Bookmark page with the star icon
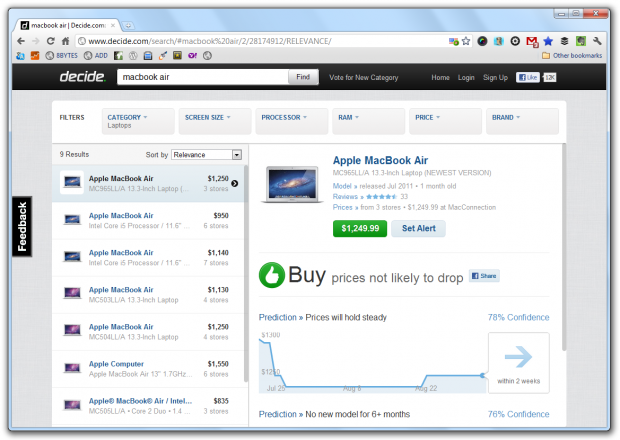Viewport: 620px width, 440px height. tap(466, 41)
